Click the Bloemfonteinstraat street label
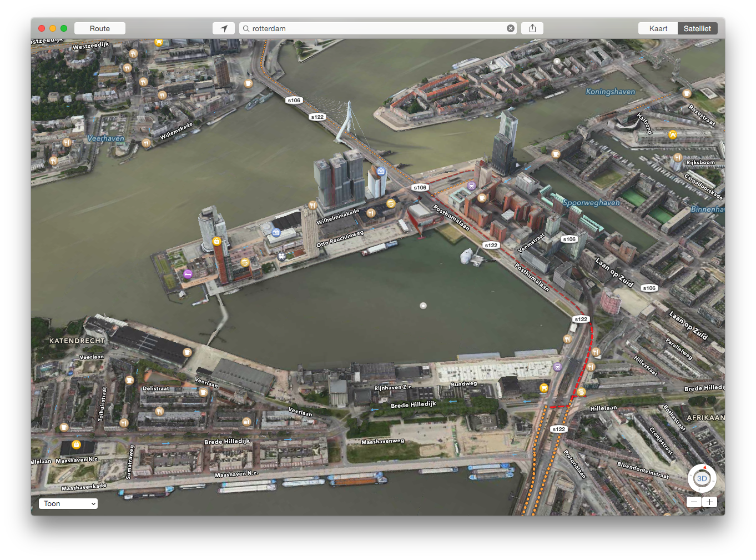Image resolution: width=756 pixels, height=560 pixels. tap(643, 470)
